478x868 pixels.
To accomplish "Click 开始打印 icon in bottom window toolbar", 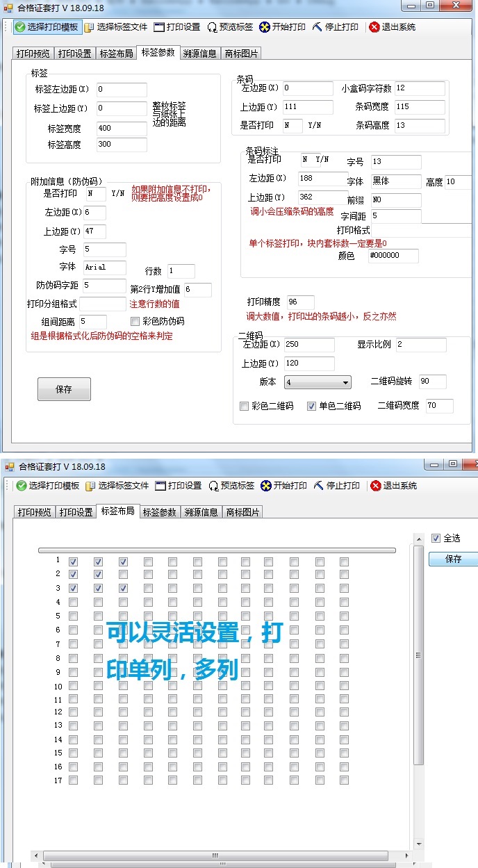I will (x=265, y=486).
